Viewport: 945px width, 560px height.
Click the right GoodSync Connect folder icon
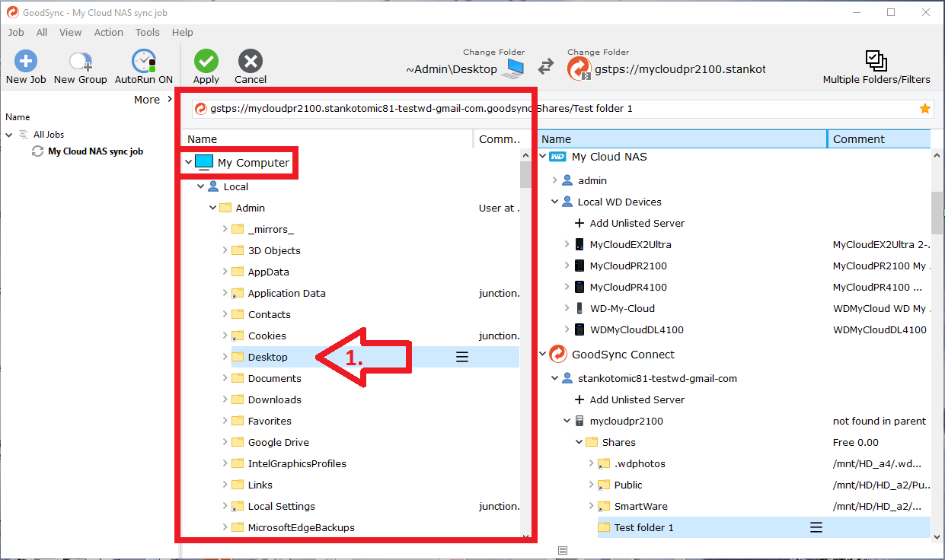click(579, 68)
